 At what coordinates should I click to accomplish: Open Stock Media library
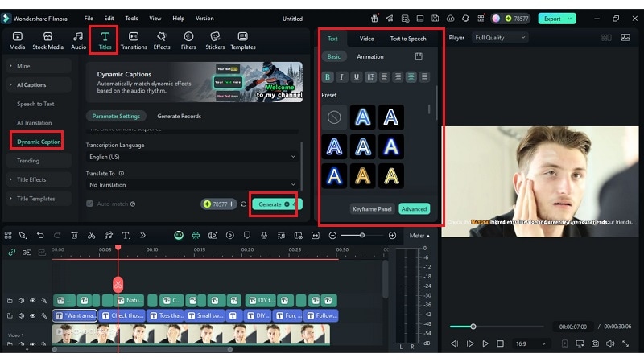(x=47, y=41)
